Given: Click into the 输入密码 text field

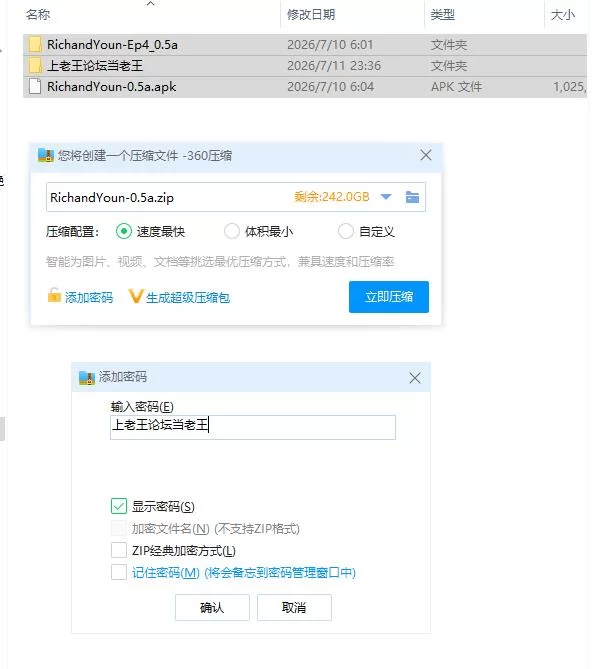Looking at the screenshot, I should (x=253, y=427).
